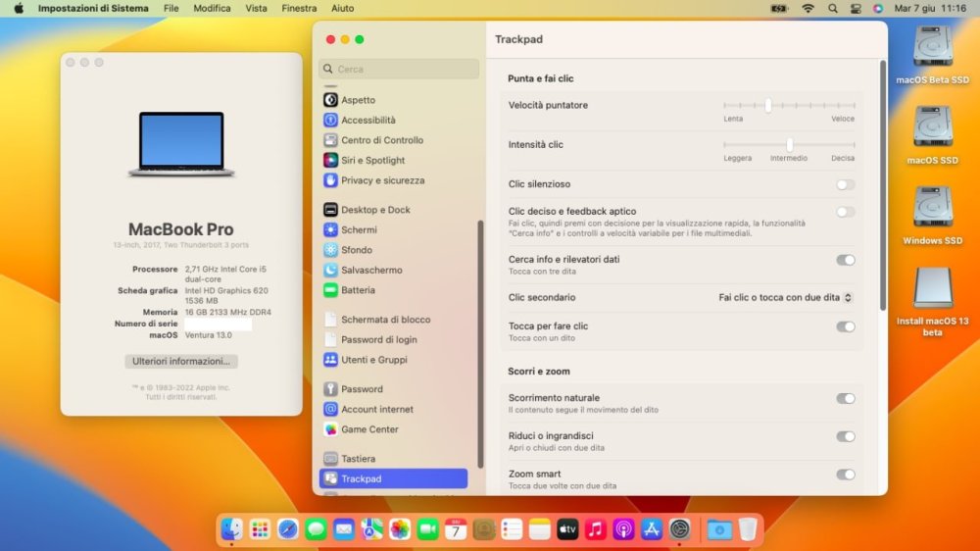Viewport: 980px width, 551px height.
Task: Open App Store from the Dock
Action: (652, 529)
